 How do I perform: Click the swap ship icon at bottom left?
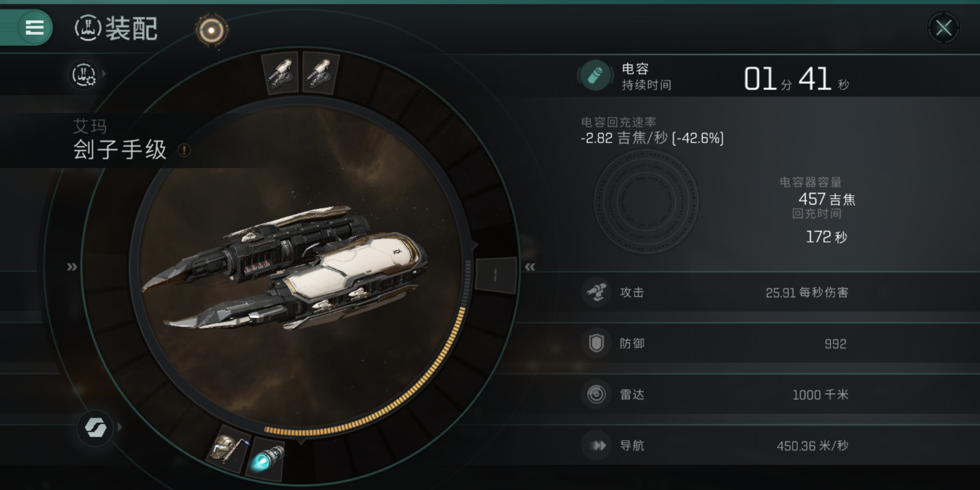[x=95, y=427]
